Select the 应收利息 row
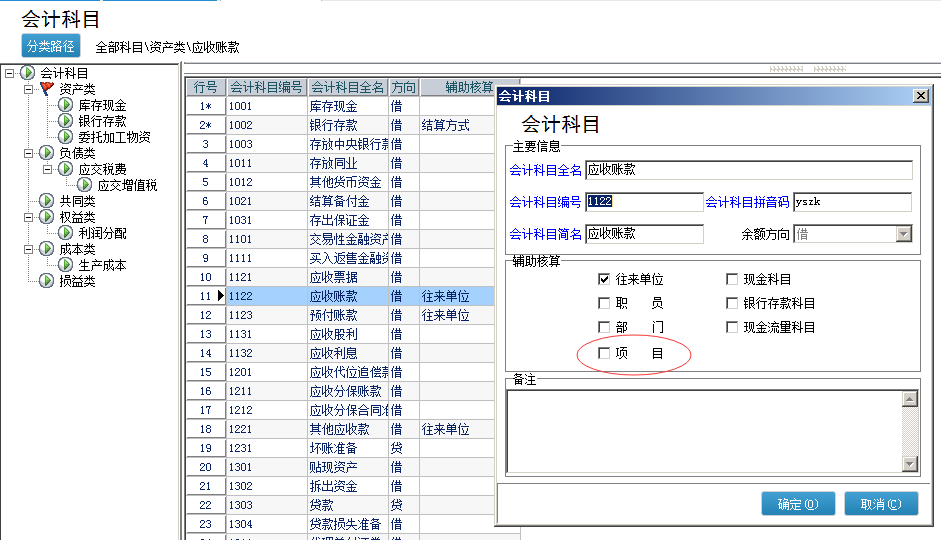Viewport: 941px width, 540px height. pyautogui.click(x=340, y=353)
